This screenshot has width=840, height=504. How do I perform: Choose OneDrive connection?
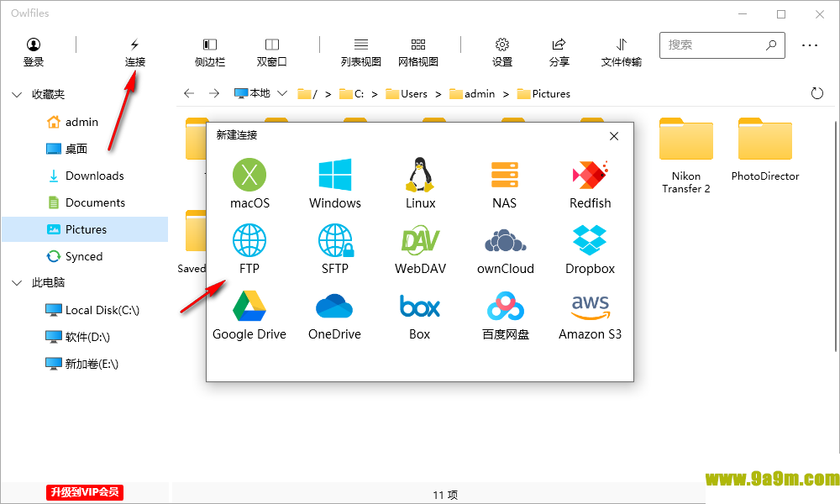click(x=335, y=316)
